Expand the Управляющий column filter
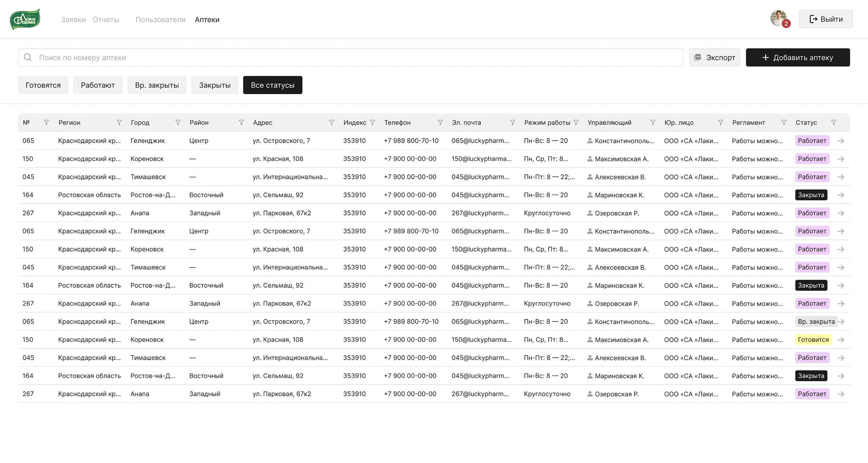868x463 pixels. pyautogui.click(x=652, y=123)
